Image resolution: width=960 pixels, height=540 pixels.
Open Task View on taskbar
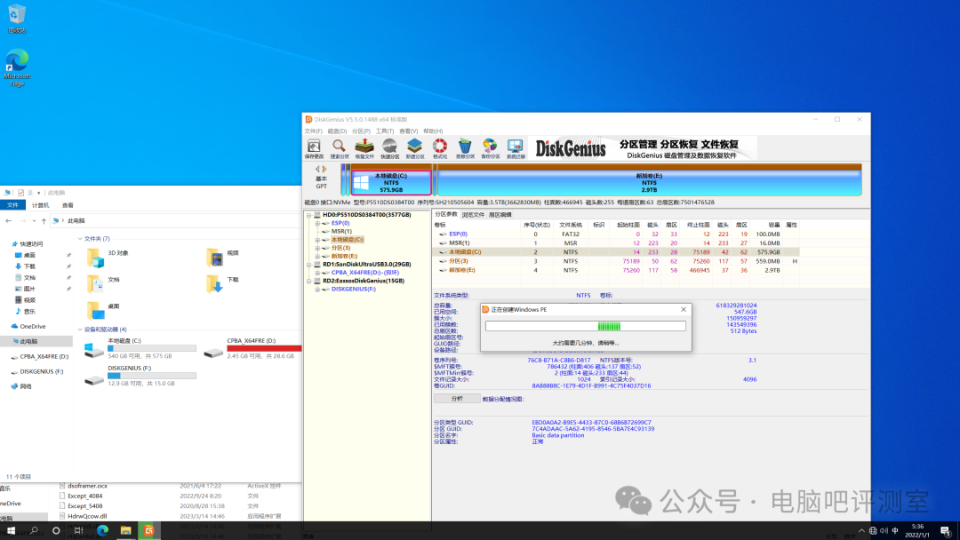(x=78, y=531)
